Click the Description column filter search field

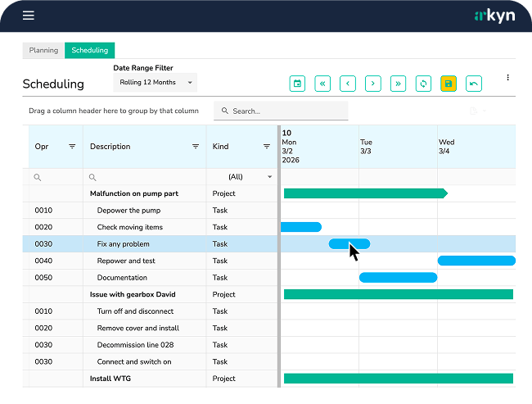(145, 177)
